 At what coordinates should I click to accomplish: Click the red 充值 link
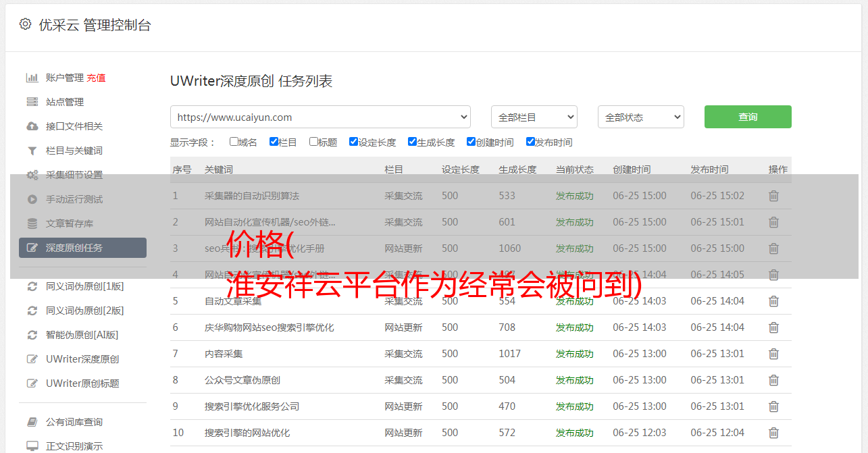96,78
